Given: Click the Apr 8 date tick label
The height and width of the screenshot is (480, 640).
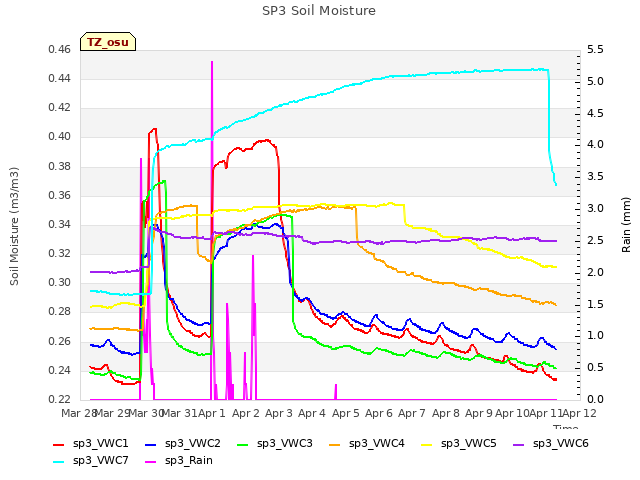Looking at the screenshot, I should point(446,413).
